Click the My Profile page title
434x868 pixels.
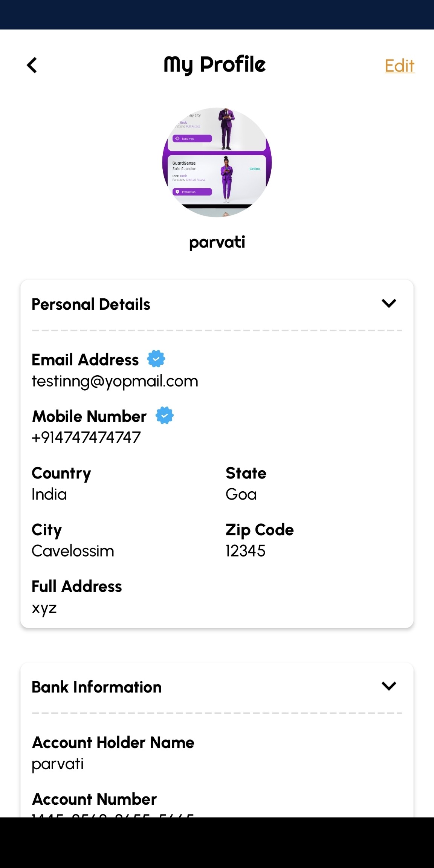[x=215, y=64]
